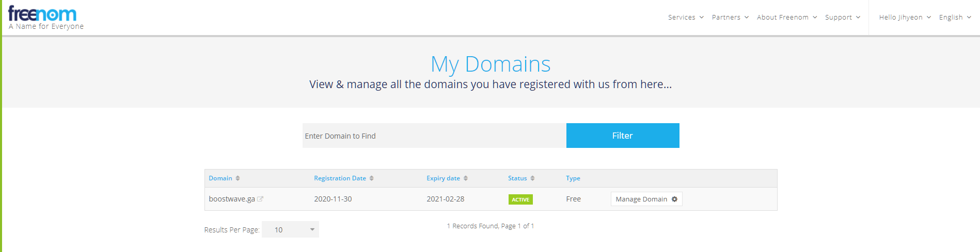Click the gear icon in Manage Domain

pyautogui.click(x=674, y=199)
